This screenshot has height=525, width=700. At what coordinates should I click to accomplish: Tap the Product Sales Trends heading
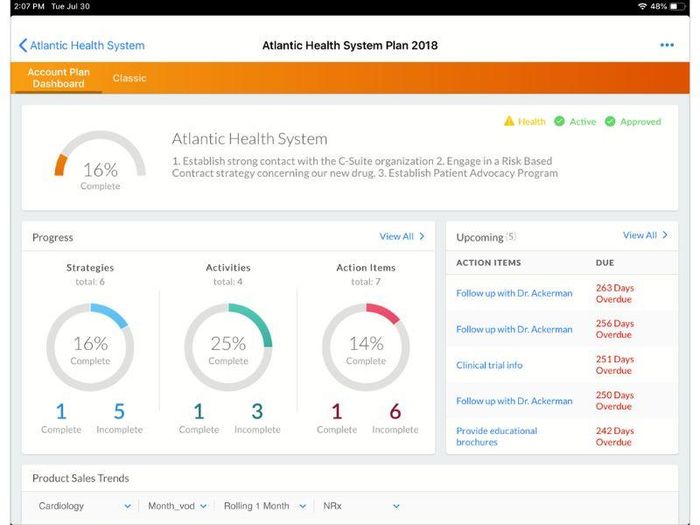81,478
